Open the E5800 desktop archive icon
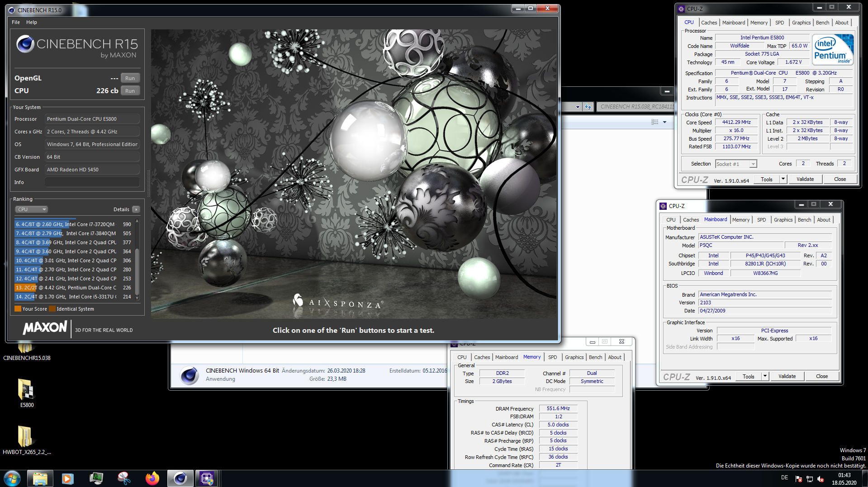The height and width of the screenshot is (487, 868). click(26, 393)
